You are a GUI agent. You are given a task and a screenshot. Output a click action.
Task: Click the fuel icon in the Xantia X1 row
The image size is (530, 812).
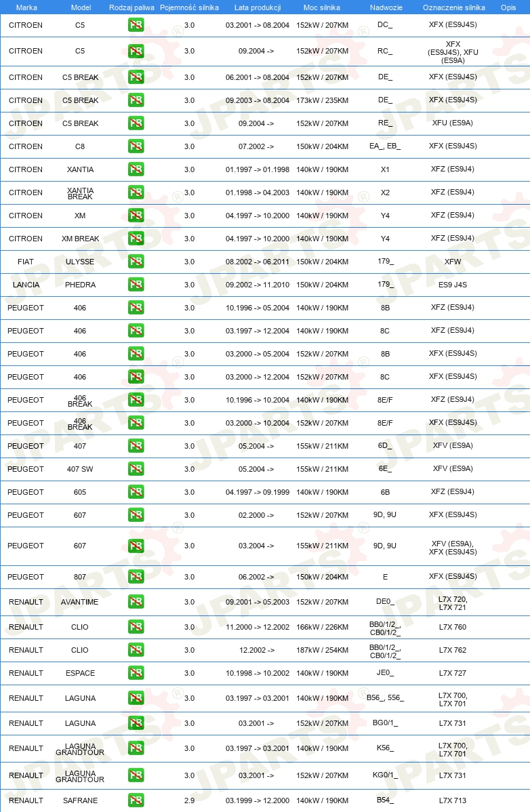point(136,169)
